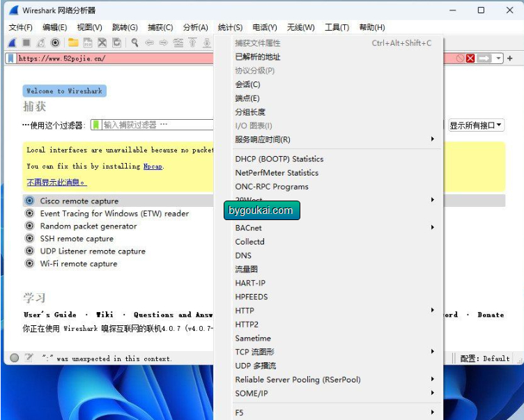Expand the 服务响应时间(R) submenu
This screenshot has width=524, height=420.
coord(334,139)
